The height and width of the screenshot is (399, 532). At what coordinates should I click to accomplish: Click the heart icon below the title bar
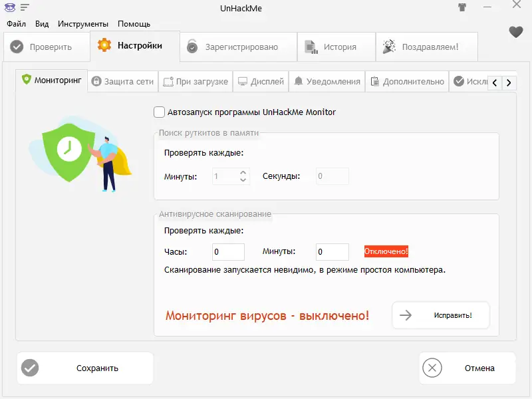coord(516,31)
